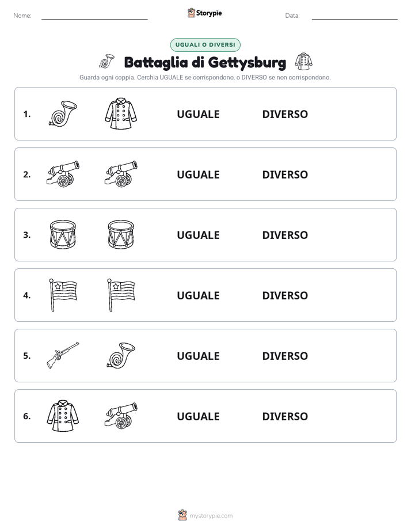Choose DIVERSO for question 1
This screenshot has height=532, width=411.
[x=285, y=115]
